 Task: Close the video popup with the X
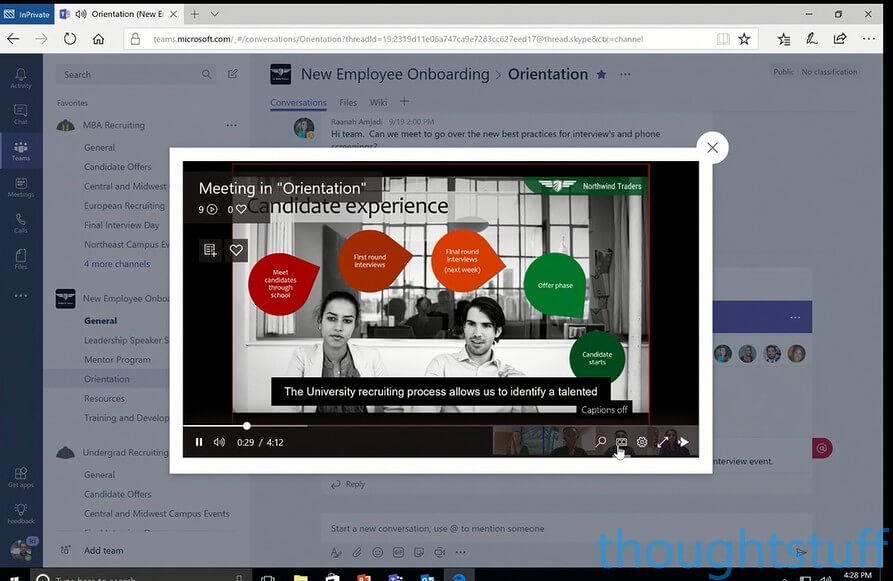pyautogui.click(x=712, y=148)
